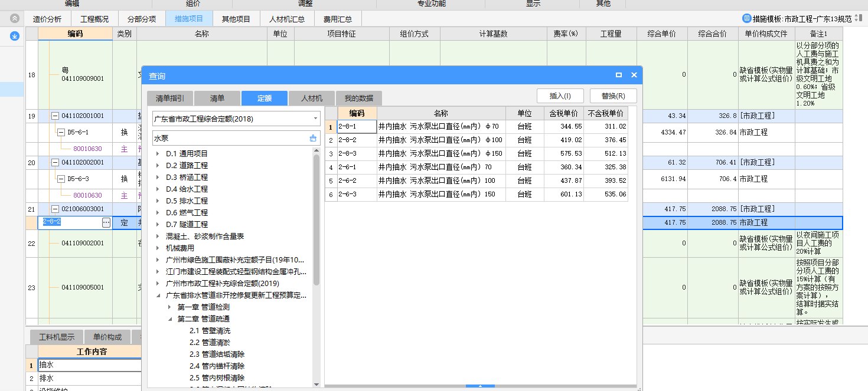Image resolution: width=868 pixels, height=391 pixels.
Task: Click the 抽水 work content cell
Action: click(90, 365)
